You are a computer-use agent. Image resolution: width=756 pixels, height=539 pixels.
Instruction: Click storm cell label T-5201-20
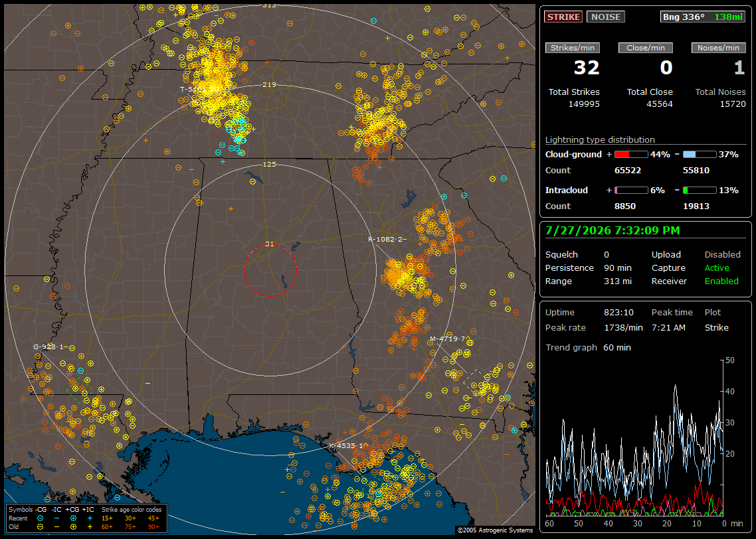point(199,89)
